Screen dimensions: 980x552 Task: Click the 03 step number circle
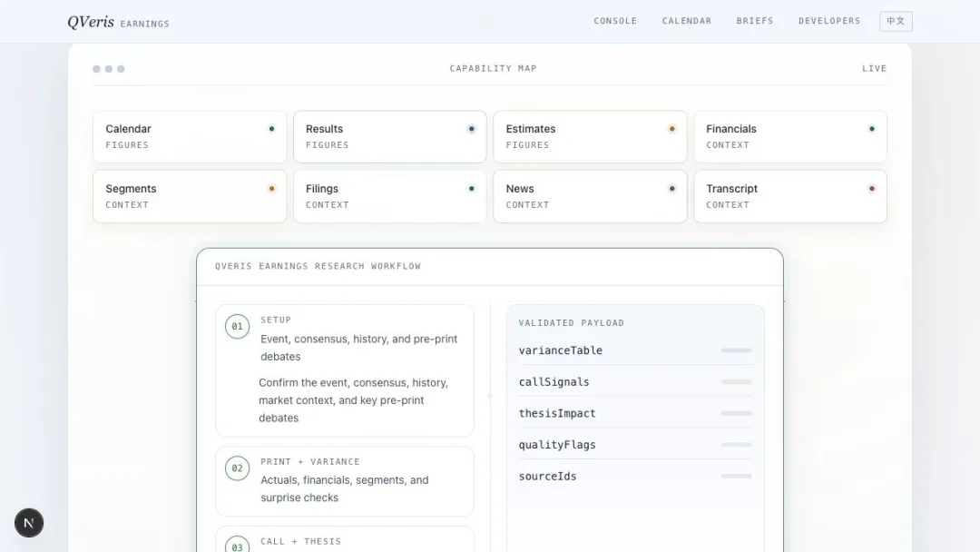coord(237,545)
